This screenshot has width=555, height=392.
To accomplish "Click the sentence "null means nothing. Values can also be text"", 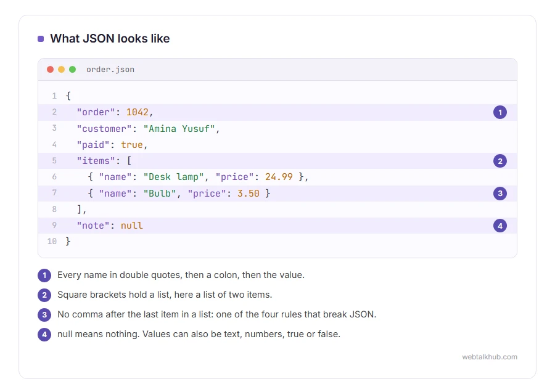I will click(199, 334).
